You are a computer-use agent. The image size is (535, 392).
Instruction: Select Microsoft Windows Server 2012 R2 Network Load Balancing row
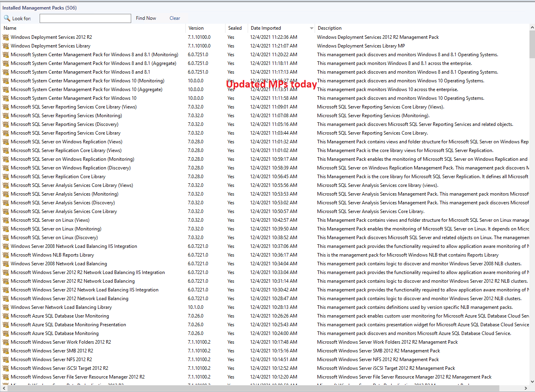click(266, 281)
